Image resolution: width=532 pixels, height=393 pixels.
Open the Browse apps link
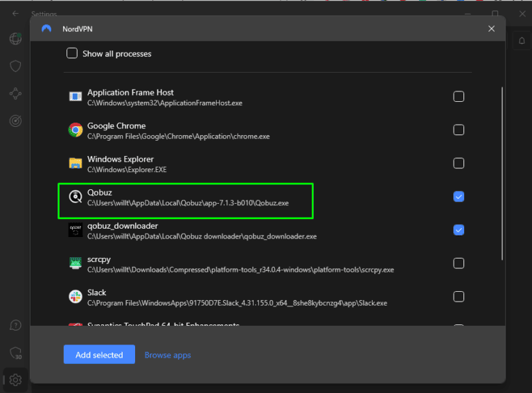168,355
